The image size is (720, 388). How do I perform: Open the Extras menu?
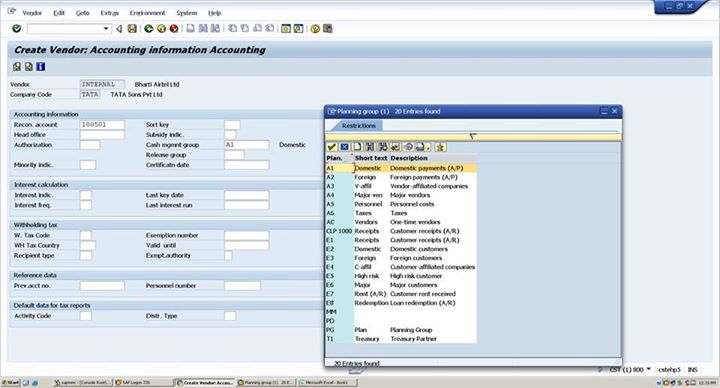pyautogui.click(x=110, y=13)
